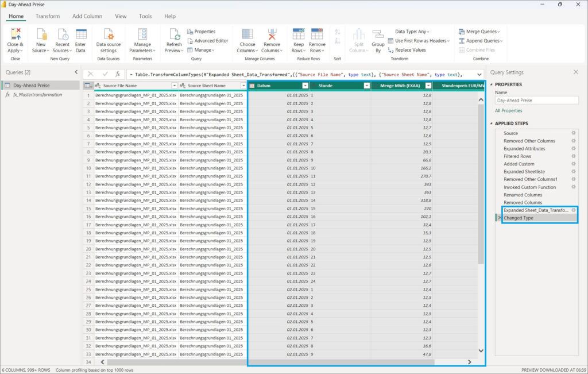Click the Refresh Preview icon
Image resolution: width=588 pixels, height=374 pixels.
(175, 34)
